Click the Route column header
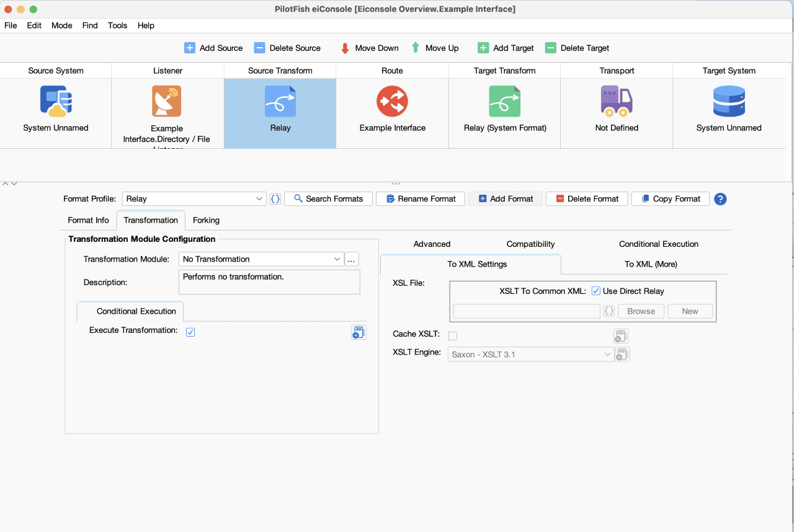The width and height of the screenshot is (794, 532). 392,71
